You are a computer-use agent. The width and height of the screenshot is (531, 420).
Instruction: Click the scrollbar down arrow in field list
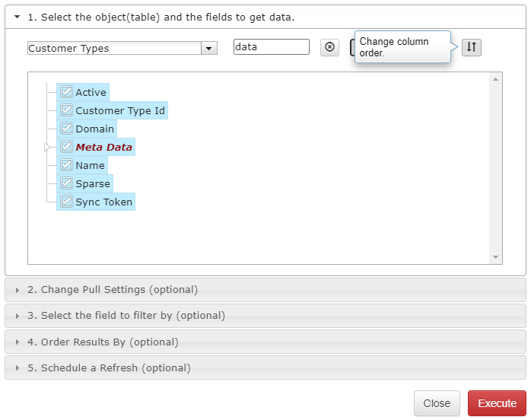point(495,257)
